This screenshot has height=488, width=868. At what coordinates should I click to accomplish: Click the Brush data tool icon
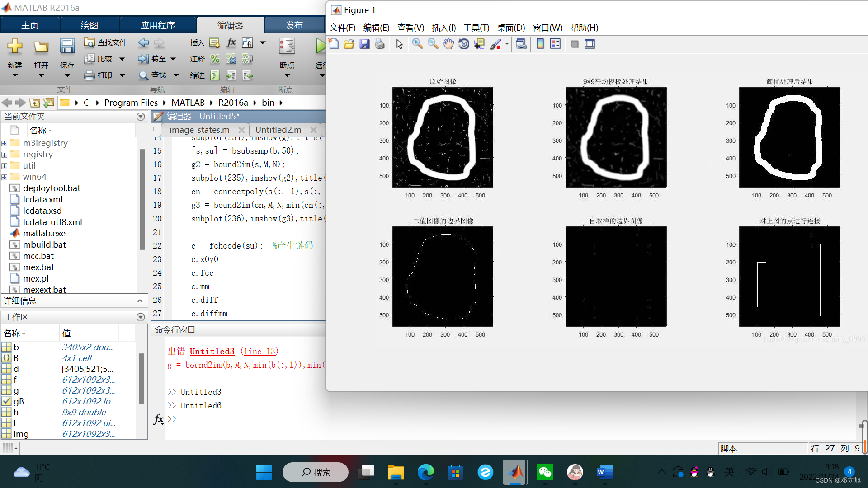coord(495,44)
